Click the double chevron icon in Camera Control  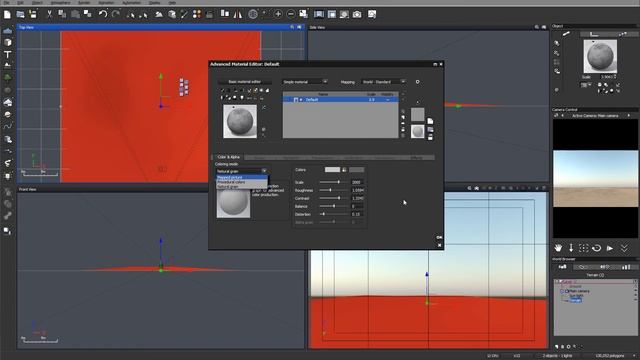624,248
